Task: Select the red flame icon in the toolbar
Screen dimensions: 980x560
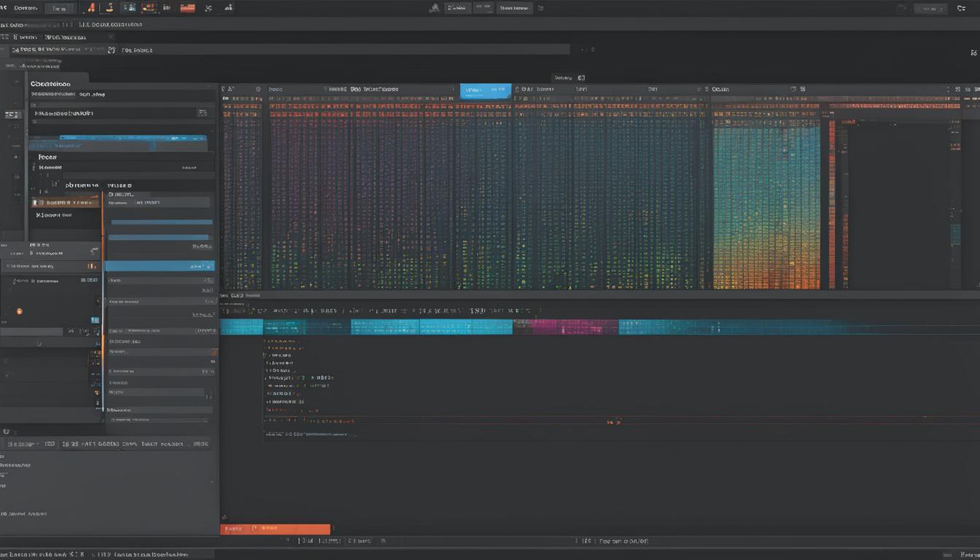Action: 90,8
